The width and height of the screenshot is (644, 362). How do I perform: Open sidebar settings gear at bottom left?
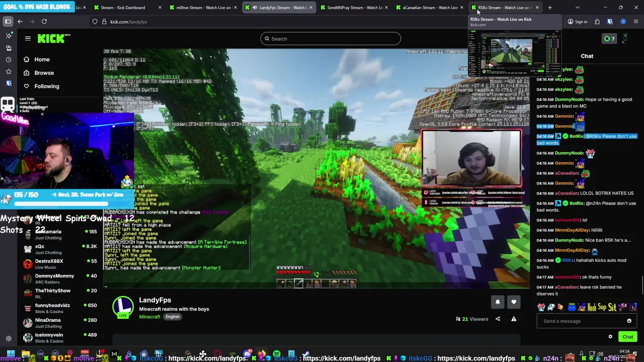coord(9,339)
